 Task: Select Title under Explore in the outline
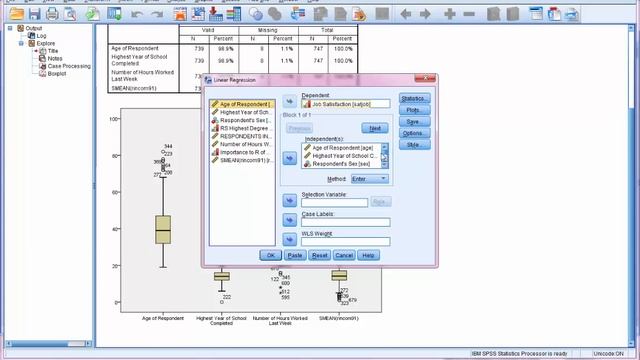53,51
